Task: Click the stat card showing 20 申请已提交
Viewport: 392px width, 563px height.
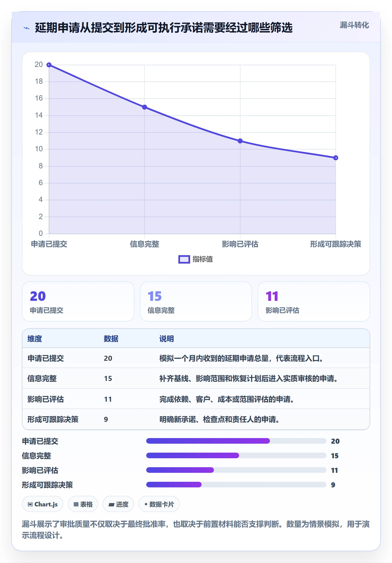Action: (78, 301)
